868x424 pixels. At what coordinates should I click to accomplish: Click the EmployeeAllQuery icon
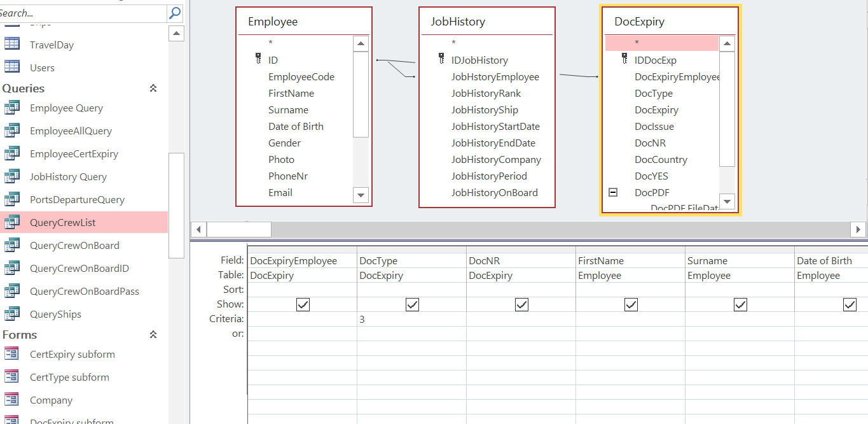coord(12,131)
